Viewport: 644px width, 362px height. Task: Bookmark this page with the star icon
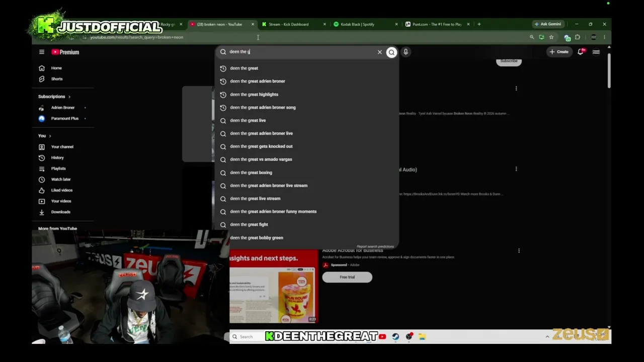pyautogui.click(x=551, y=37)
